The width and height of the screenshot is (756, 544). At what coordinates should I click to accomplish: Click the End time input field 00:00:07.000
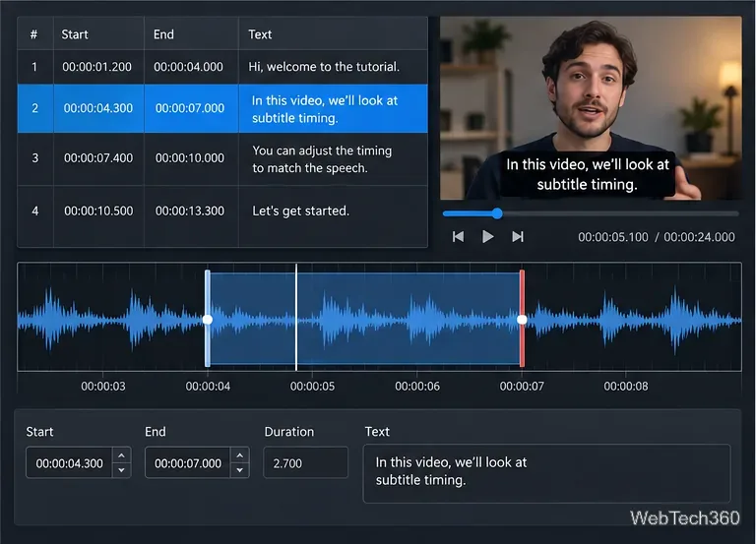188,463
